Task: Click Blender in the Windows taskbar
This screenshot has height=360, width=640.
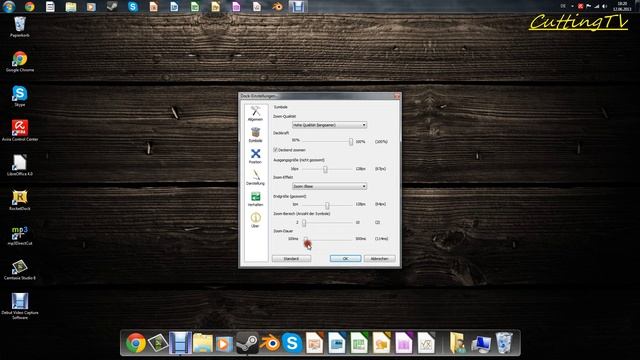Action: coord(277,7)
